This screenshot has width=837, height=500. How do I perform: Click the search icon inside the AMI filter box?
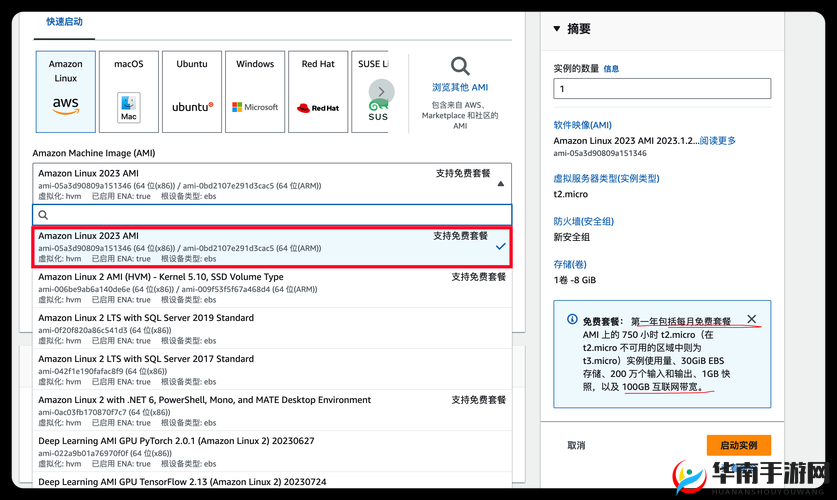click(x=43, y=215)
